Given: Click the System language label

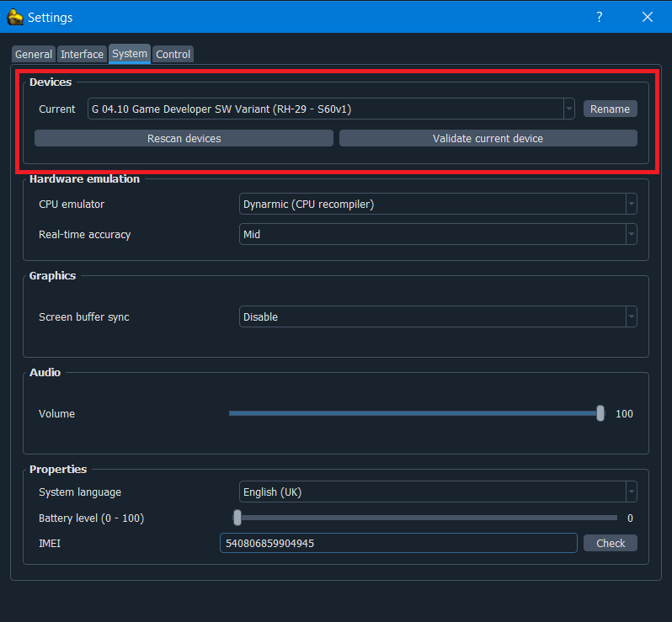Looking at the screenshot, I should click(x=80, y=492).
